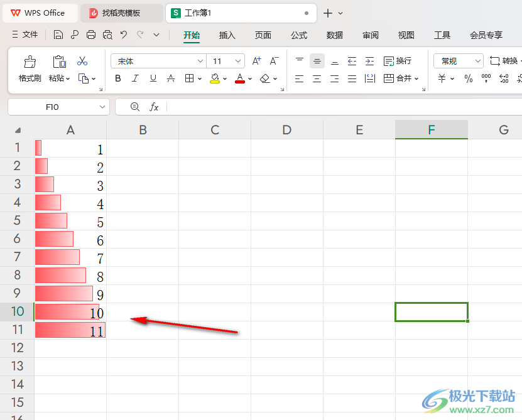The height and width of the screenshot is (420, 522).
Task: Click the red font color swatch
Action: pos(240,78)
